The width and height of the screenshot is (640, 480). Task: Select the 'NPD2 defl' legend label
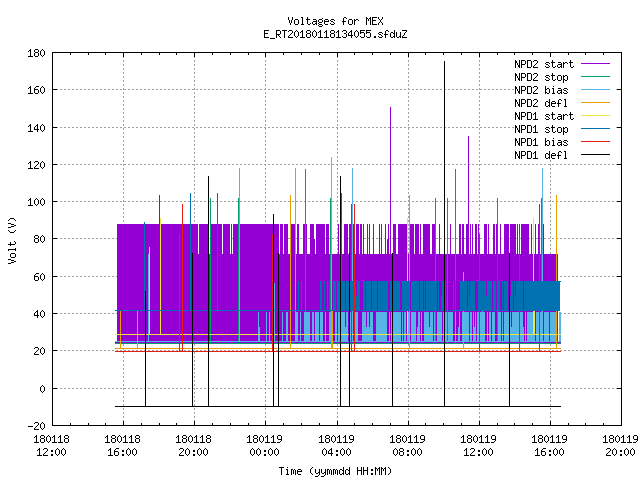point(541,103)
